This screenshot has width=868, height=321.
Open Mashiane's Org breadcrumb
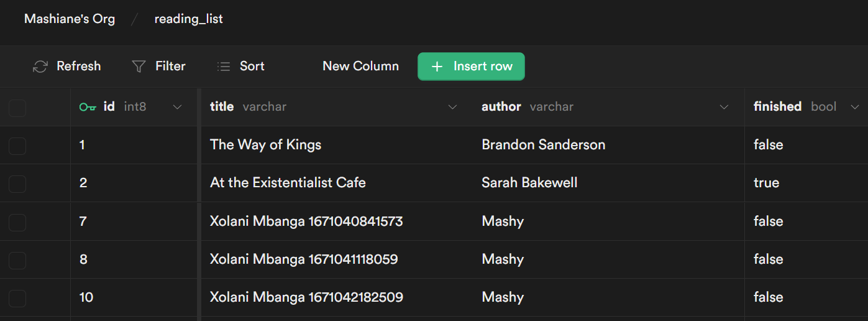click(x=70, y=19)
